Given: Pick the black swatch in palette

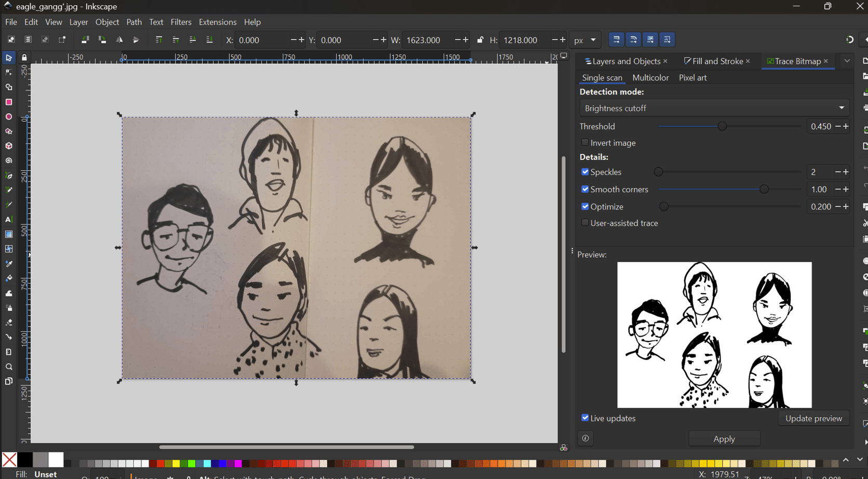Looking at the screenshot, I should 24,460.
